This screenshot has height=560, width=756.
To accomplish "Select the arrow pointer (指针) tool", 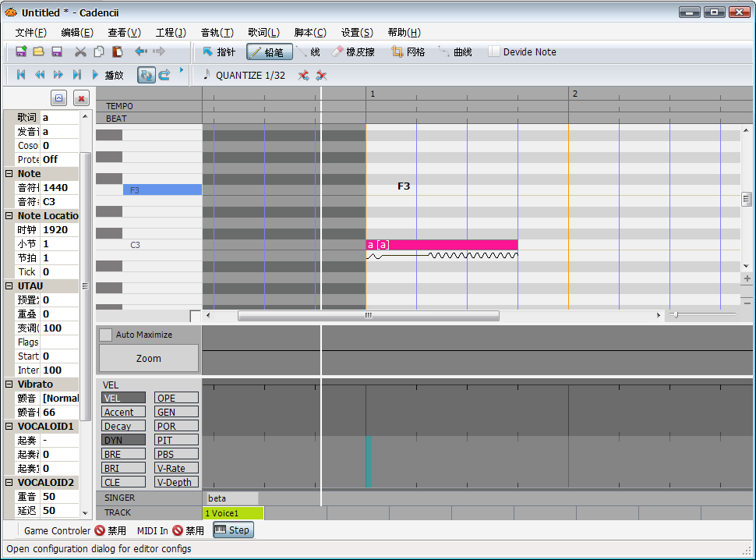I will point(219,52).
